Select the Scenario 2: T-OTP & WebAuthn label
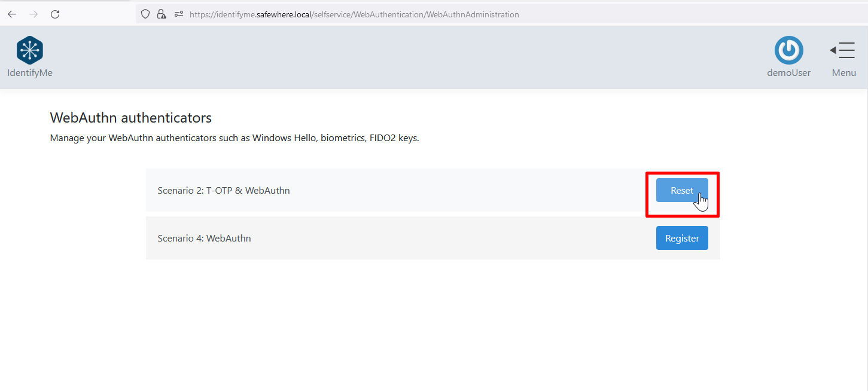Screen dimensions: 868x391 [x=223, y=191]
